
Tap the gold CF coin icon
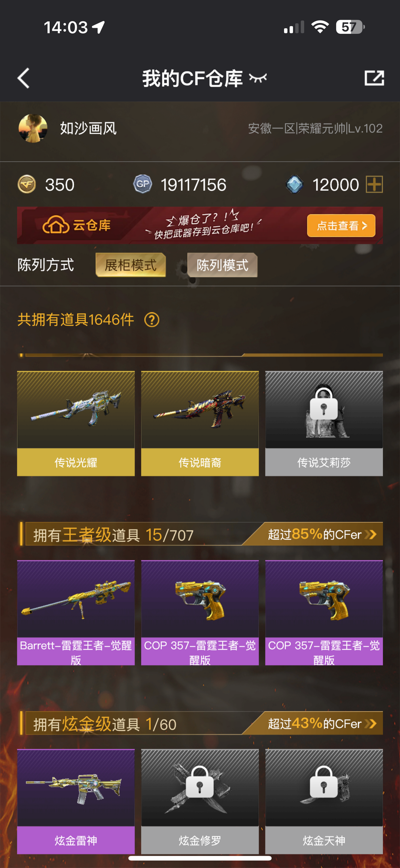pos(27,184)
